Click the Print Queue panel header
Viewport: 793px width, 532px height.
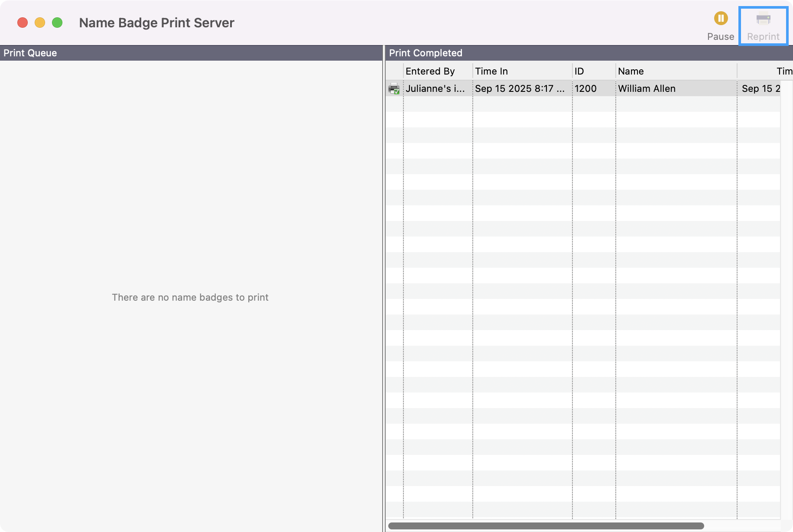pyautogui.click(x=191, y=53)
